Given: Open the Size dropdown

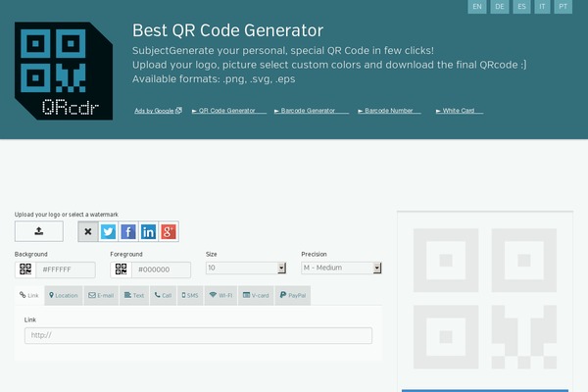Looking at the screenshot, I should coord(246,268).
